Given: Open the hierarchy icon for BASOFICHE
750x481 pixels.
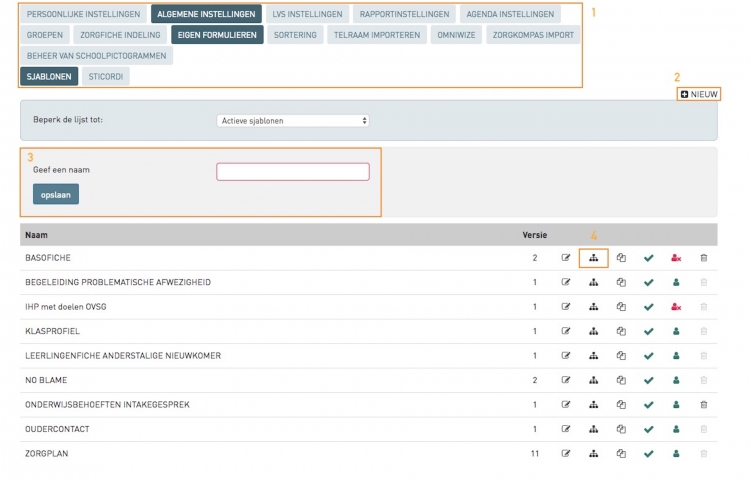Looking at the screenshot, I should pos(593,258).
